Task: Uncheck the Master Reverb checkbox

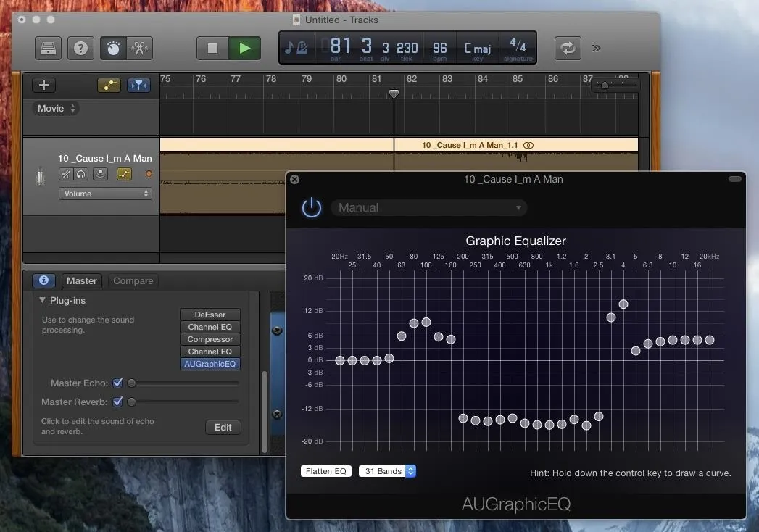Action: pos(117,402)
